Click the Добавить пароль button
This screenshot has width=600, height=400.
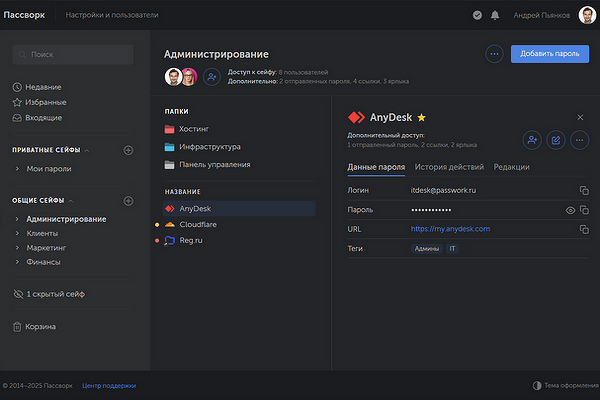(550, 54)
